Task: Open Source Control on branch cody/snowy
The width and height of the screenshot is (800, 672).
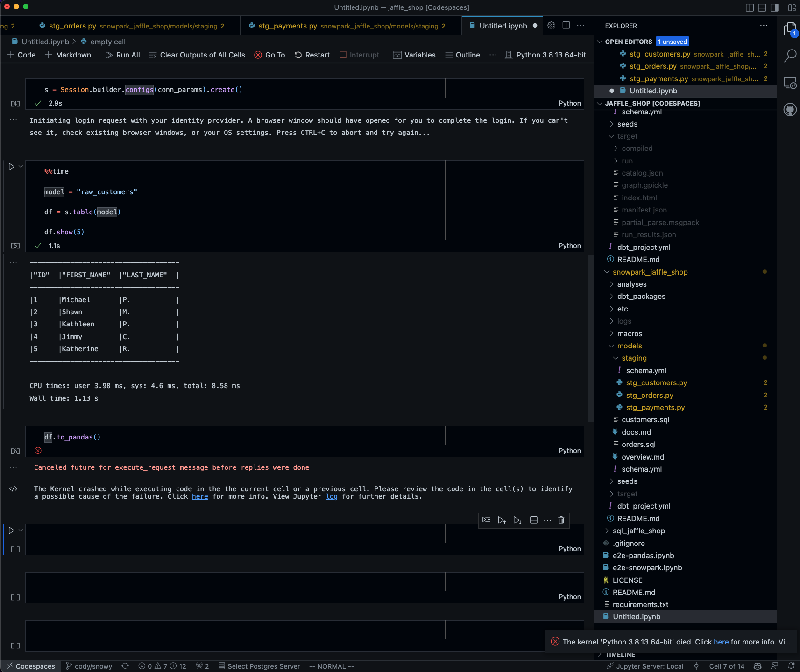Action: pyautogui.click(x=89, y=666)
